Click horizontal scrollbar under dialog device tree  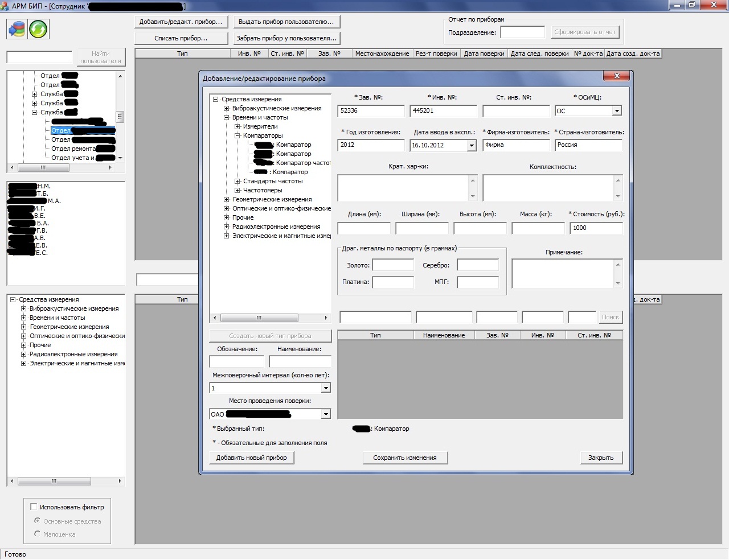coord(259,318)
